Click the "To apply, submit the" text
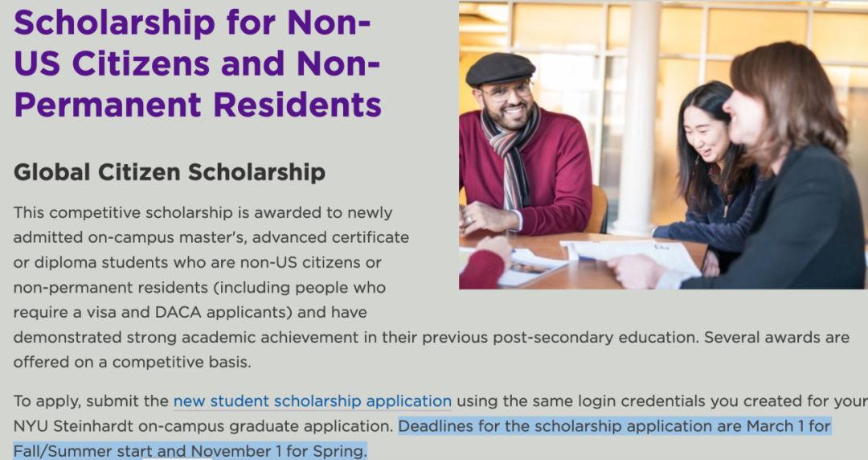 [x=91, y=400]
